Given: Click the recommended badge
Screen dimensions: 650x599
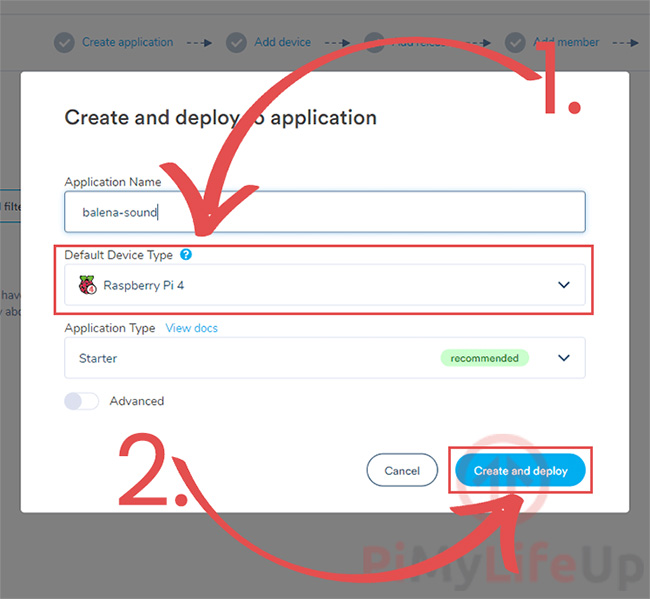Looking at the screenshot, I should (484, 358).
